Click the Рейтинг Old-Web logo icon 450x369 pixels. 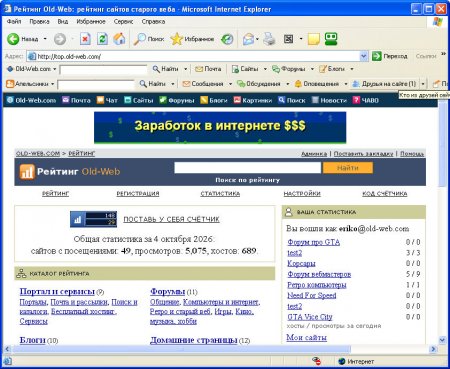coord(27,172)
